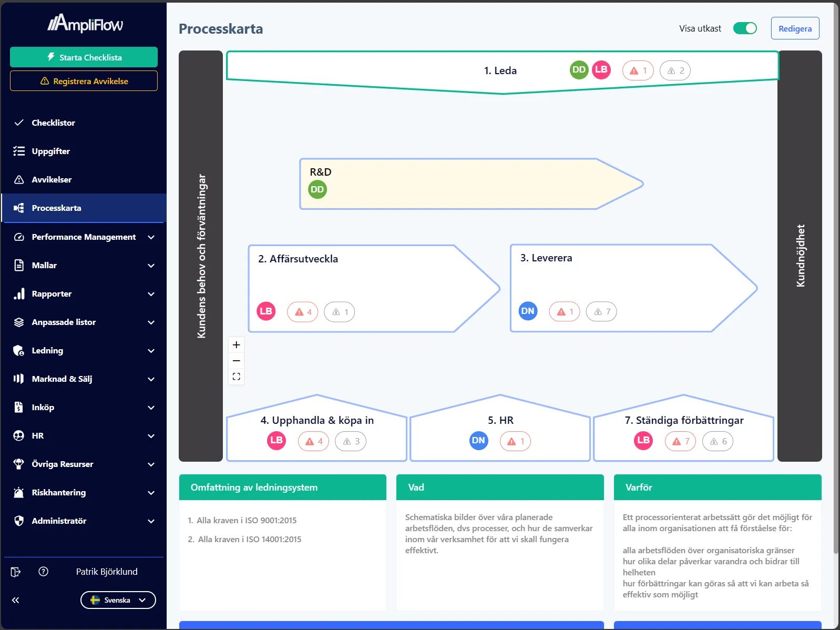Click the logout icon in sidebar footer
Screen dimensions: 840x630
click(x=16, y=572)
